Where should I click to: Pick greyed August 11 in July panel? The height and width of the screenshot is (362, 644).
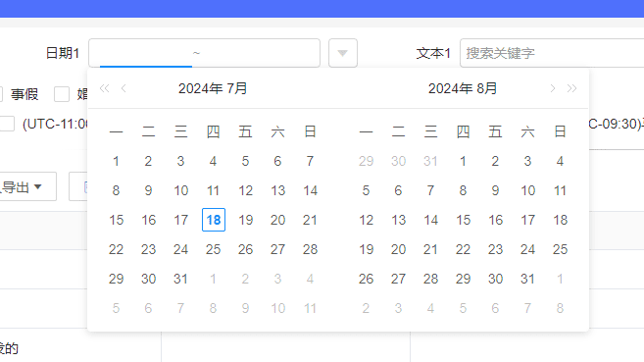coord(310,308)
